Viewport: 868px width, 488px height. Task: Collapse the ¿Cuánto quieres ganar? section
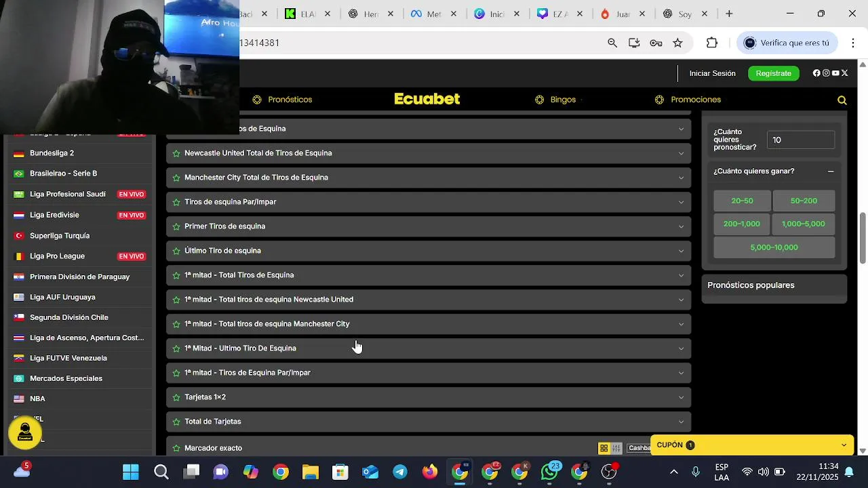831,171
